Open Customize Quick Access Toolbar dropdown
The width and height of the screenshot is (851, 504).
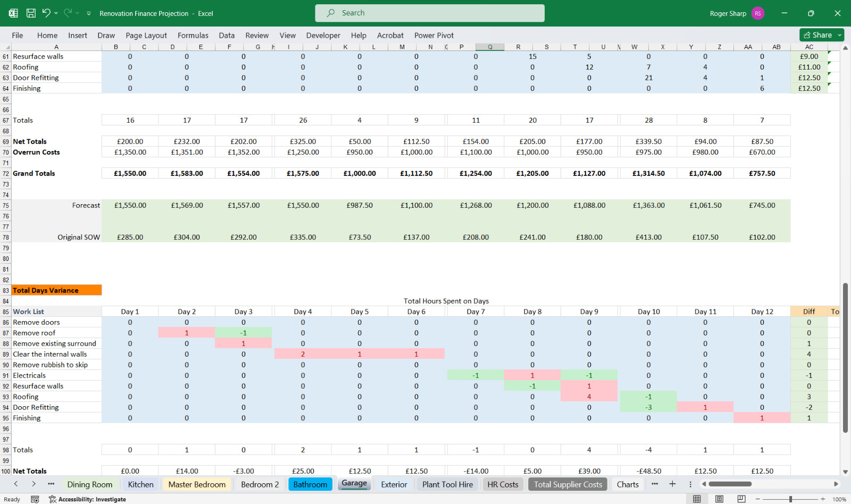click(89, 13)
